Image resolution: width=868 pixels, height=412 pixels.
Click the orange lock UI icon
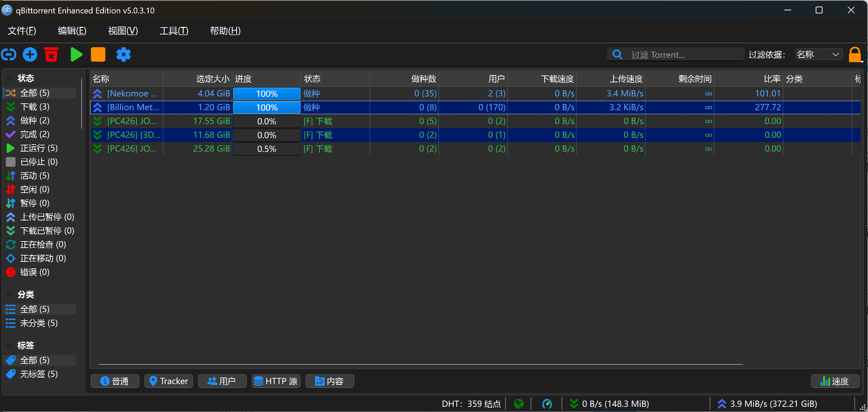[x=855, y=54]
